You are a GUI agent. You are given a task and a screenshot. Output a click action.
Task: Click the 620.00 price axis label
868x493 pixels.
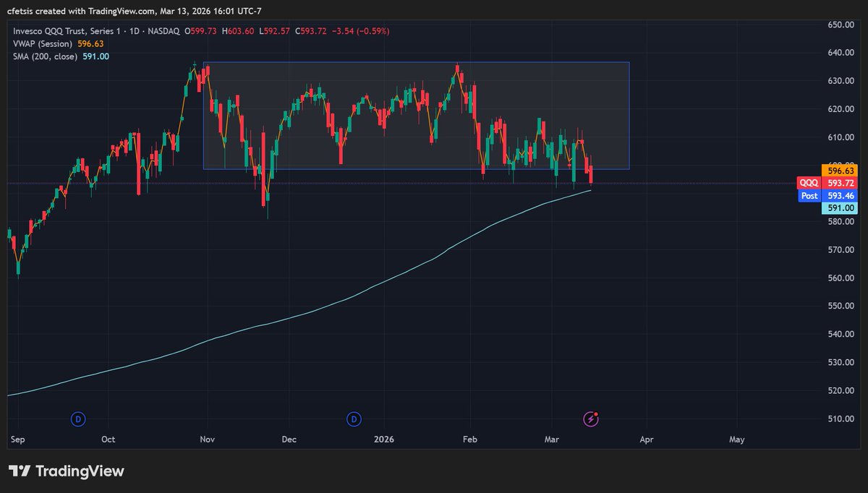click(x=840, y=109)
